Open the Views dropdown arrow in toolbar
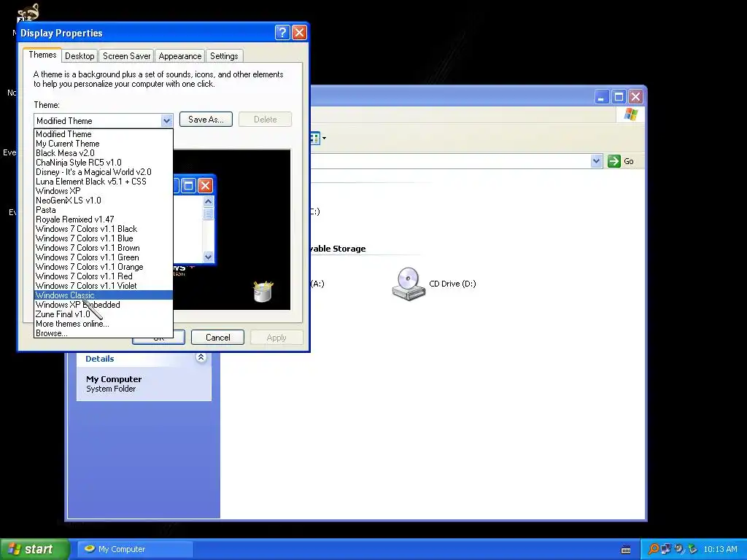 coord(325,138)
